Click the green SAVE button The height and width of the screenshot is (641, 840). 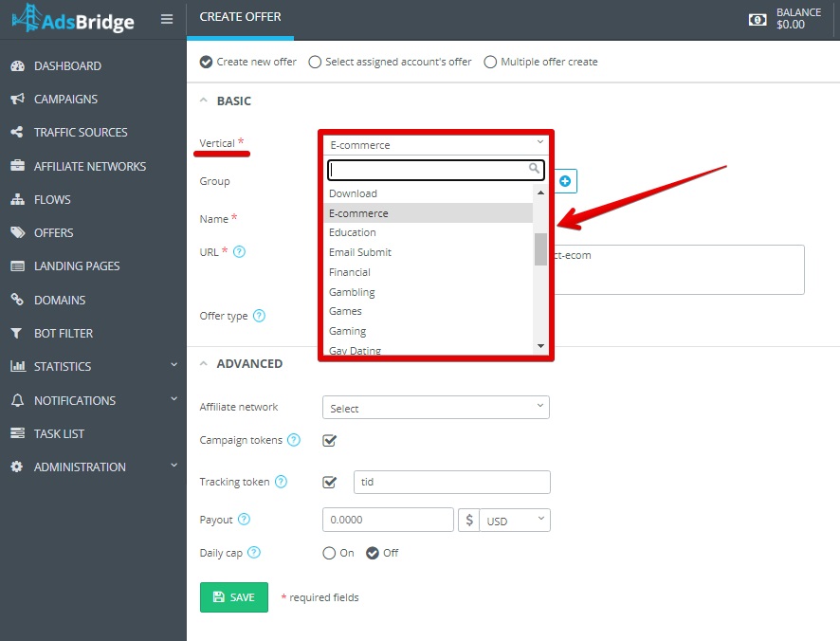(x=234, y=597)
